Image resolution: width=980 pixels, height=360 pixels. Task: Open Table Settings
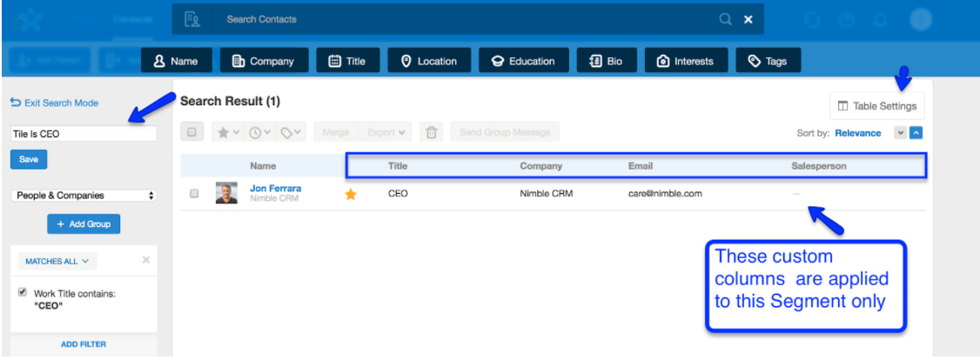tap(876, 106)
